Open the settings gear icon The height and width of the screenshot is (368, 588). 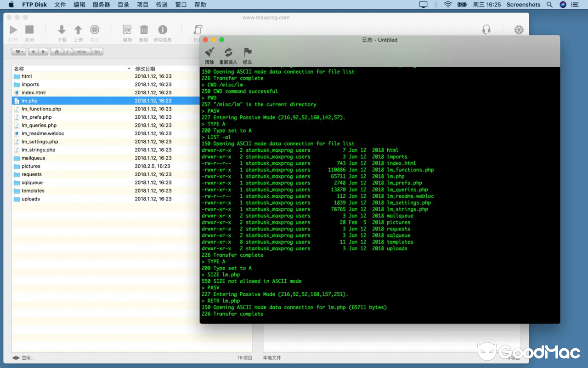(x=519, y=29)
